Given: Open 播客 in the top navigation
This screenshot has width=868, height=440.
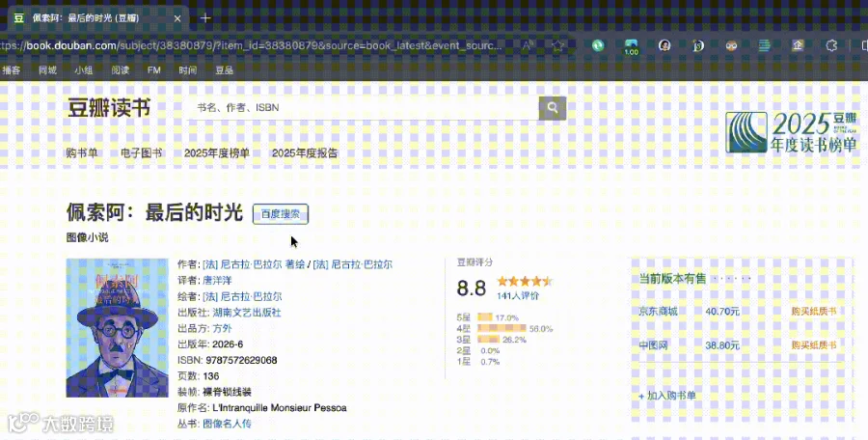Looking at the screenshot, I should pyautogui.click(x=11, y=69).
